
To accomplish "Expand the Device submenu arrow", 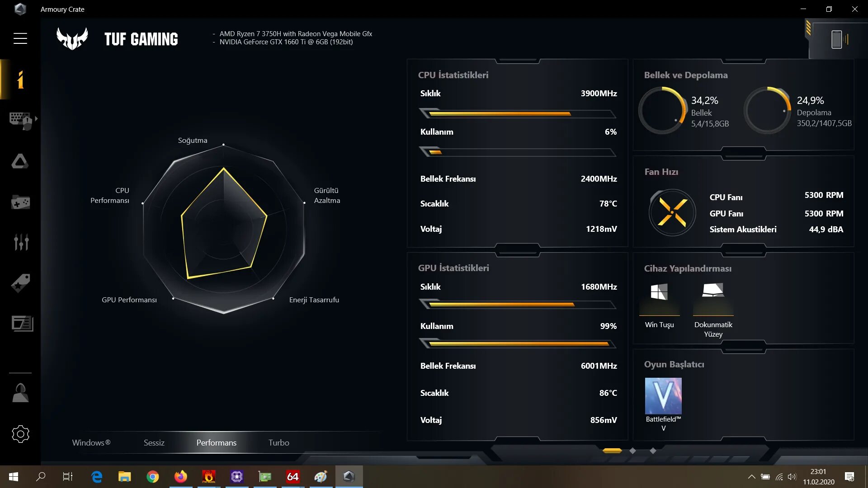I will point(36,118).
